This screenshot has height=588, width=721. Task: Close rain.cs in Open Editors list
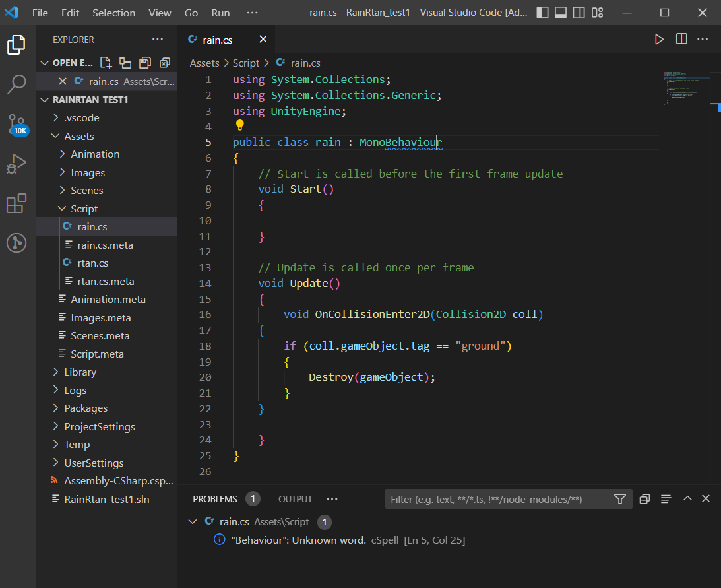point(63,81)
